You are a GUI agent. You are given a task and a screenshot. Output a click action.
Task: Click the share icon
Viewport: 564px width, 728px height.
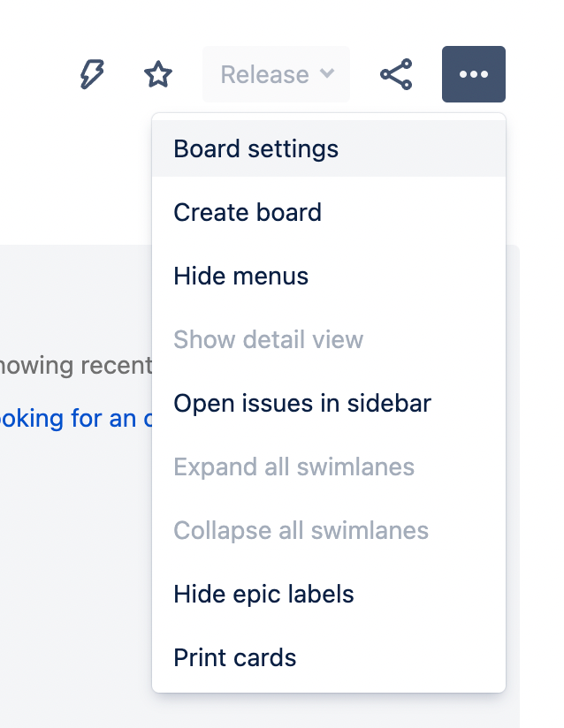396,74
